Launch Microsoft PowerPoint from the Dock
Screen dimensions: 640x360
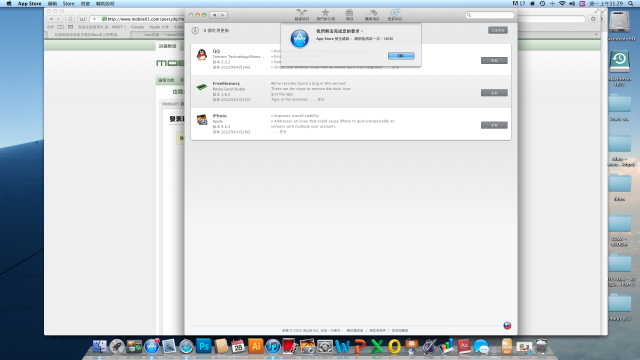[x=360, y=347]
